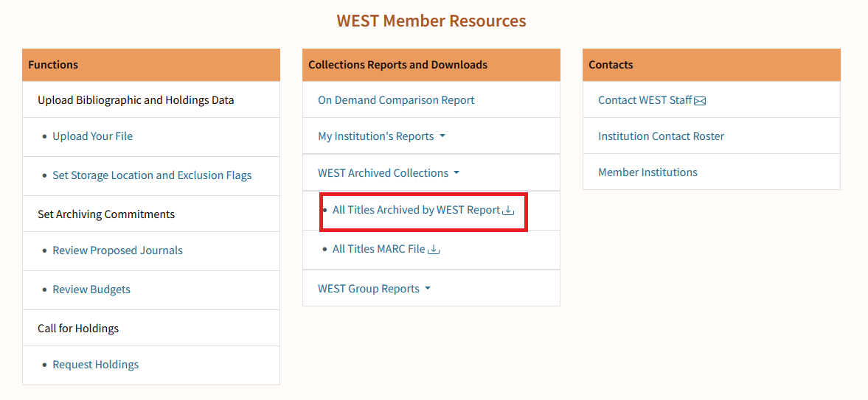Download the All Titles MARC File link
The image size is (868, 400).
tap(378, 249)
